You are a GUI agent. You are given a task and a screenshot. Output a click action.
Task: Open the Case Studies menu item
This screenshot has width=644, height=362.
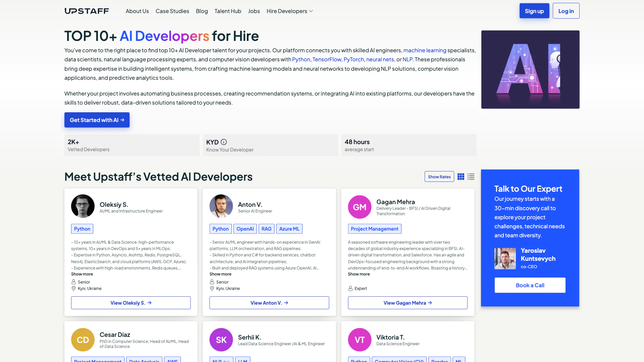[172, 11]
